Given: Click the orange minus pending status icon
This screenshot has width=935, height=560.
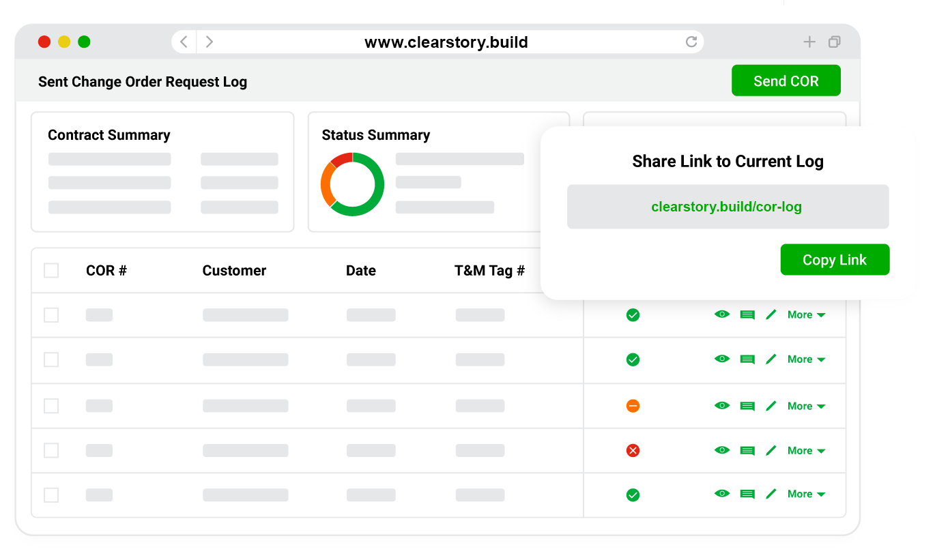Looking at the screenshot, I should pyautogui.click(x=633, y=406).
